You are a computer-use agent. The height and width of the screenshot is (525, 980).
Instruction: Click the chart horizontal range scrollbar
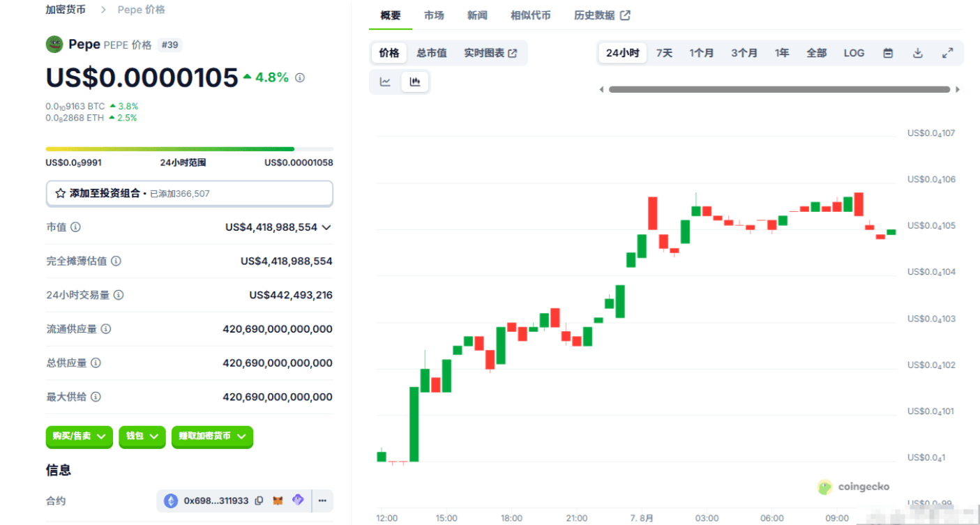click(779, 89)
